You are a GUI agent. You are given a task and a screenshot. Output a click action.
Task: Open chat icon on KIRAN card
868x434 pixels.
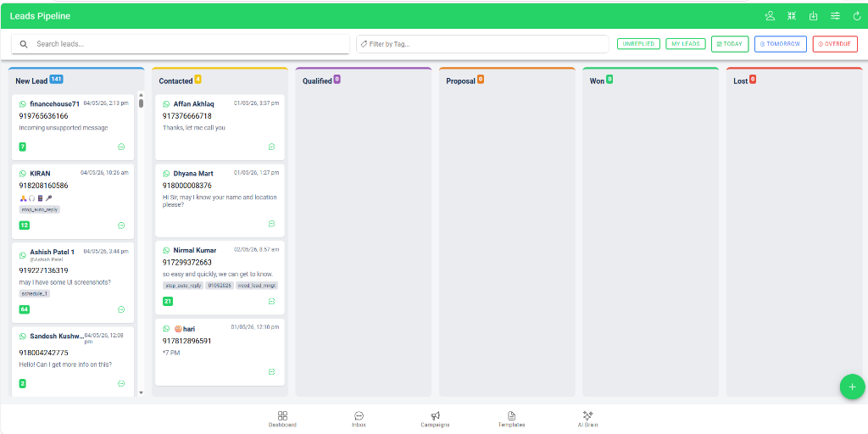(x=121, y=225)
